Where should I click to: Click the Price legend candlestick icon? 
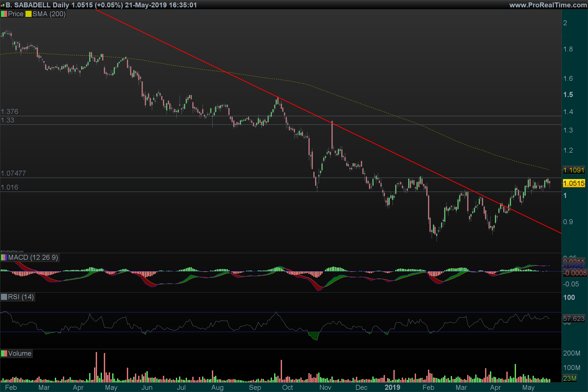click(x=4, y=14)
